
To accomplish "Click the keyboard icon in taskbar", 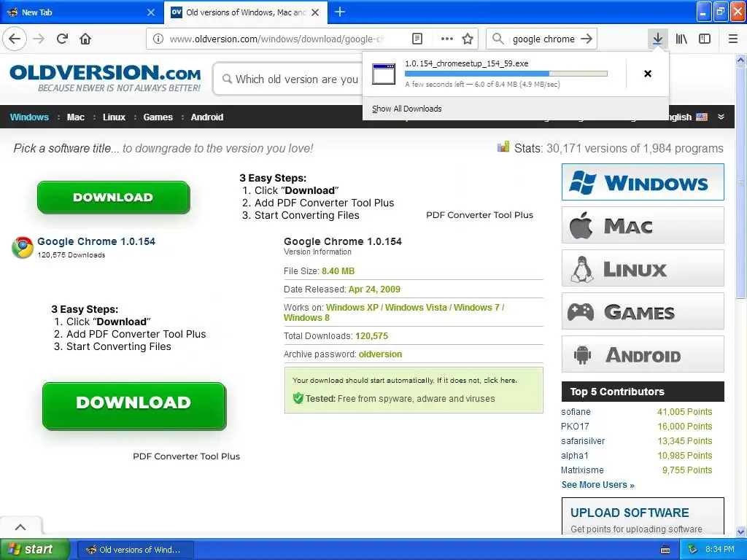I will [x=665, y=550].
